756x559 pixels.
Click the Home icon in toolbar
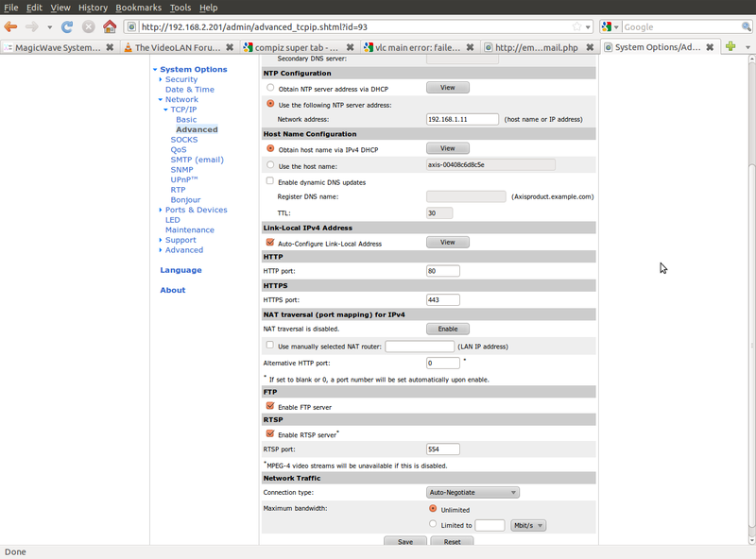110,27
